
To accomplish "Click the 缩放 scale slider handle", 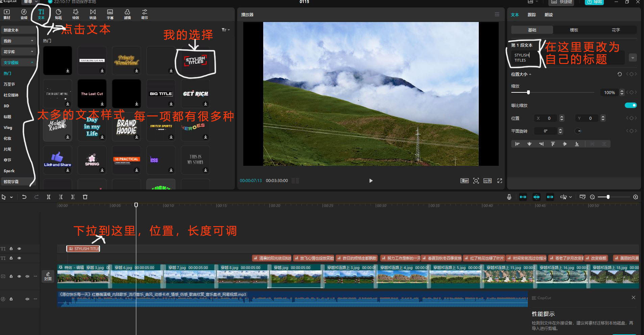I will [528, 92].
